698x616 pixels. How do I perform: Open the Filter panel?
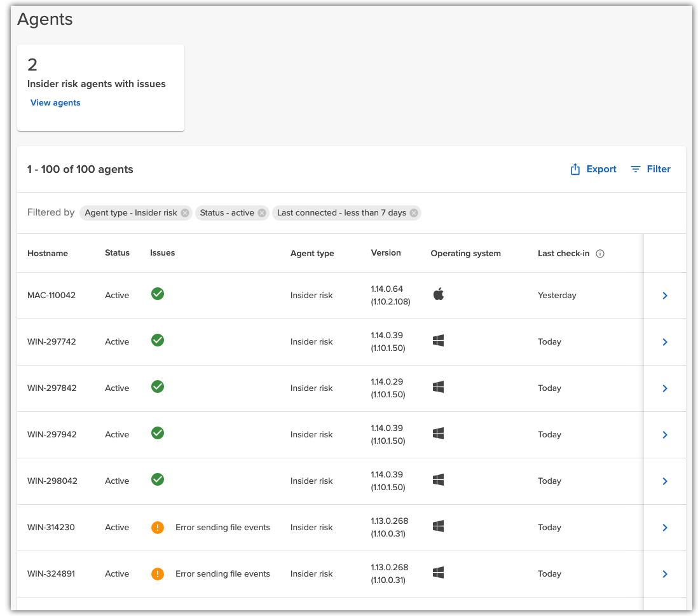coord(650,169)
